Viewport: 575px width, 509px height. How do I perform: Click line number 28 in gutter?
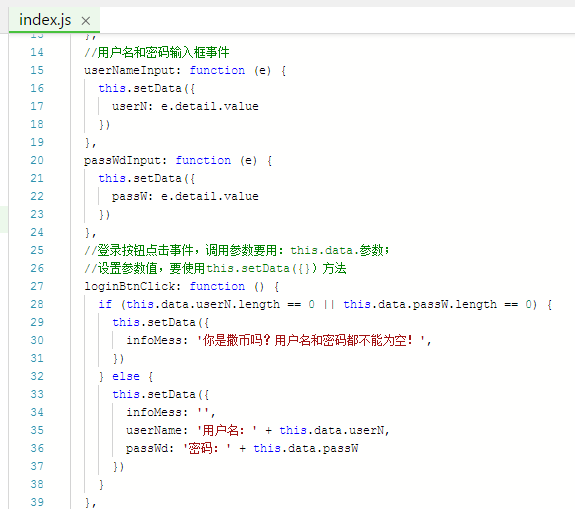coord(37,304)
